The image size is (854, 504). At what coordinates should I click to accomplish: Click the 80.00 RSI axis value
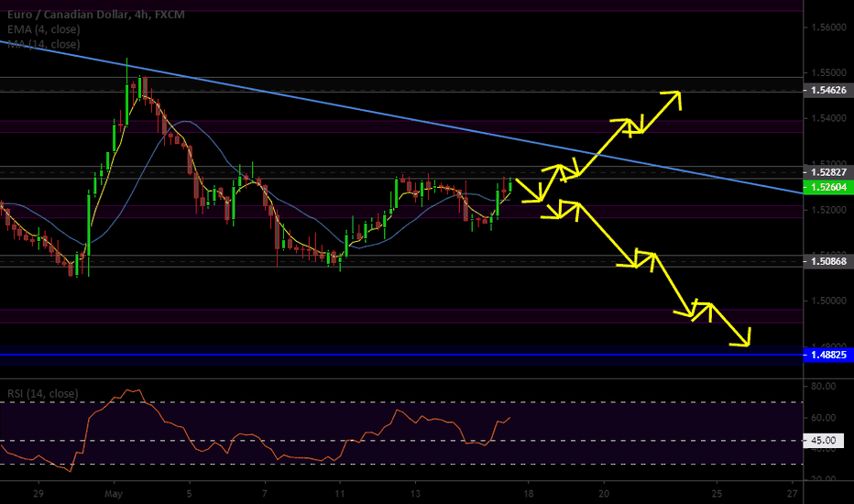point(823,387)
